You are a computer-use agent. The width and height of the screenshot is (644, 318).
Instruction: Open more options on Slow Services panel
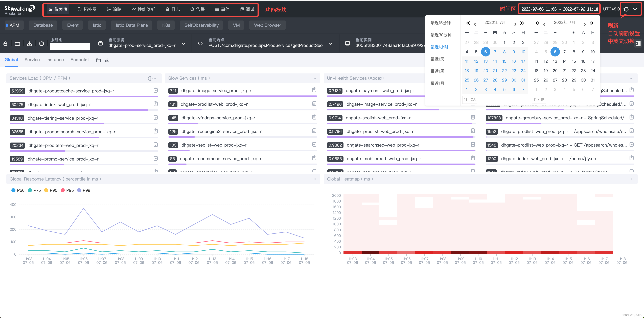click(x=314, y=78)
